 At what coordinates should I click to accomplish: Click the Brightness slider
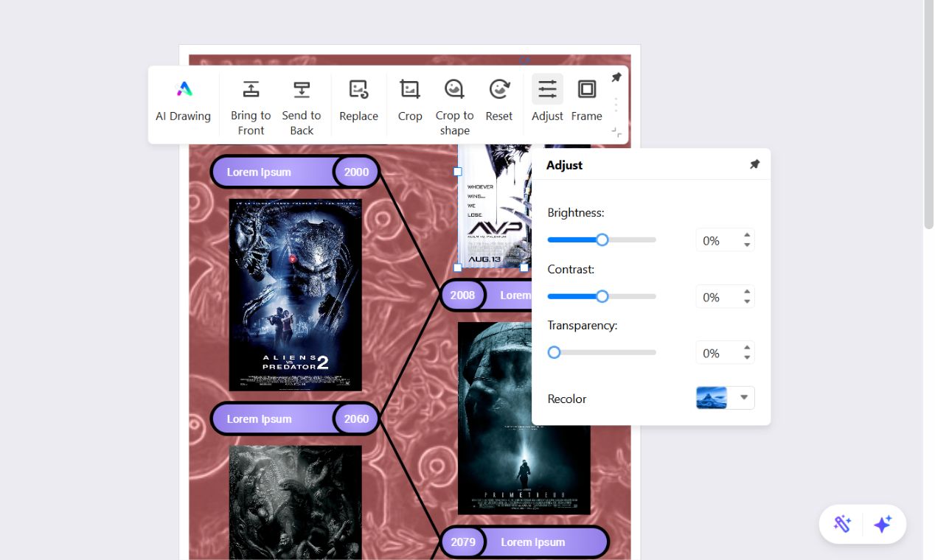click(602, 239)
